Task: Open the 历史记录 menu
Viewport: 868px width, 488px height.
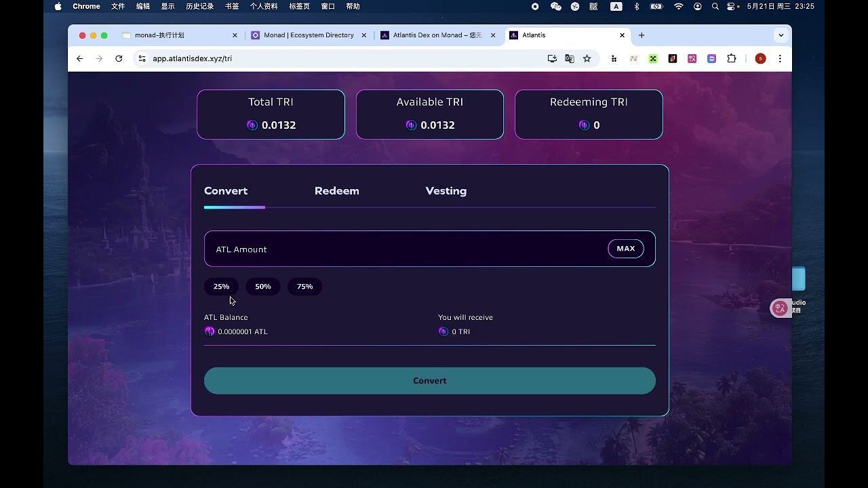Action: (199, 7)
